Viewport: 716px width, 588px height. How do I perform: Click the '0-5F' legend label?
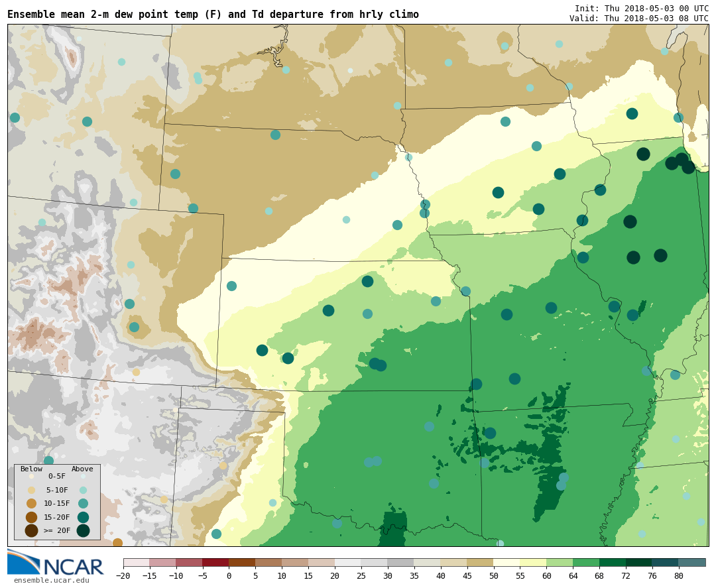click(56, 476)
